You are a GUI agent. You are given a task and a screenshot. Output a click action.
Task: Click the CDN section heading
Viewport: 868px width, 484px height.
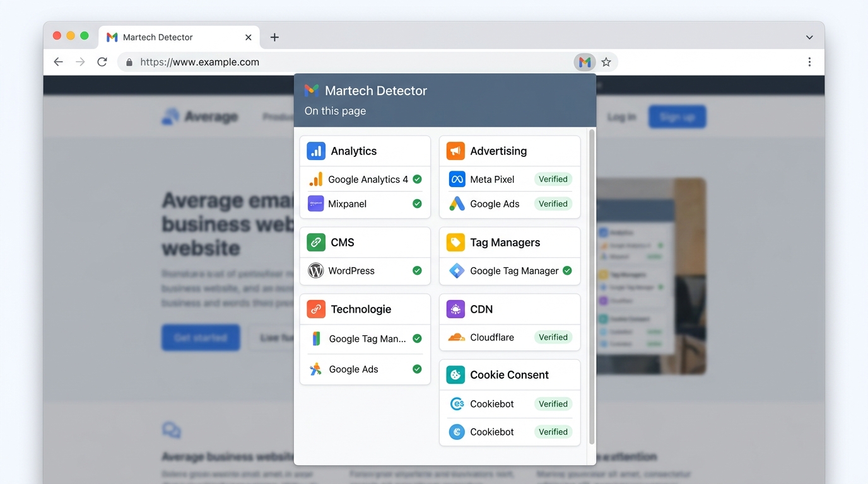pyautogui.click(x=481, y=309)
